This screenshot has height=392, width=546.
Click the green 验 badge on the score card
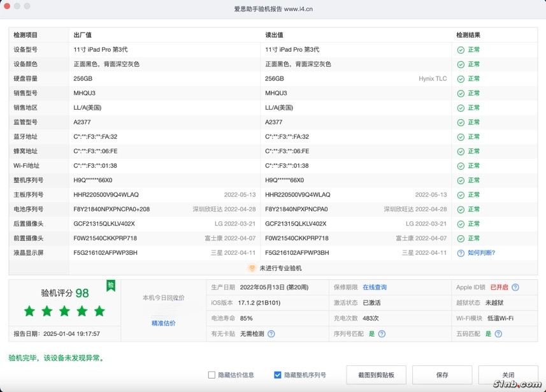111,286
